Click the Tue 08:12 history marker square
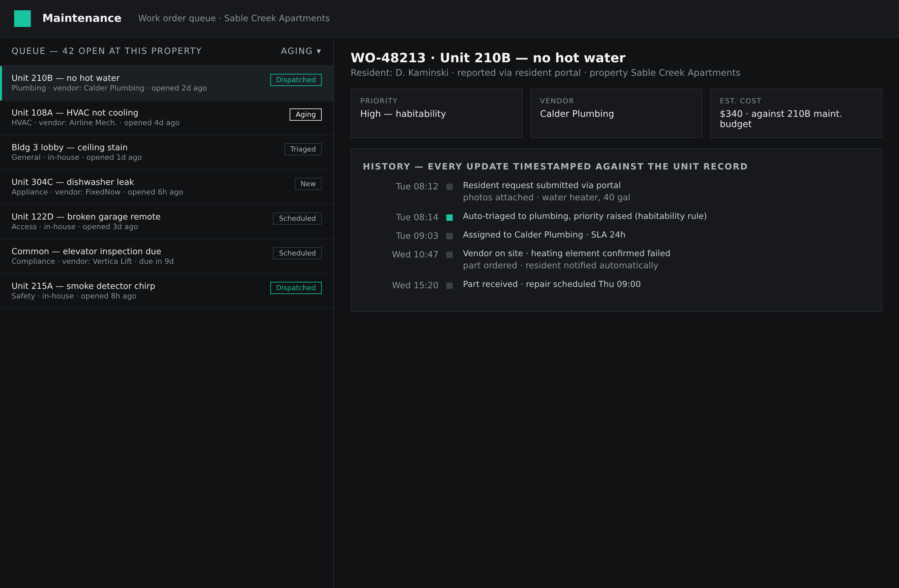This screenshot has width=899, height=588. point(449,187)
